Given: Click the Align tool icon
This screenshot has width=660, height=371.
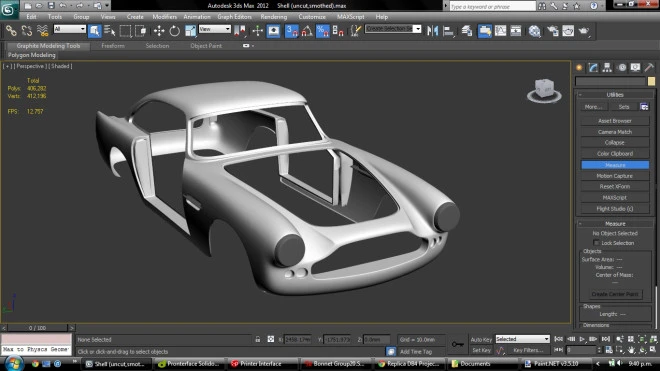Looking at the screenshot, I should [x=448, y=31].
